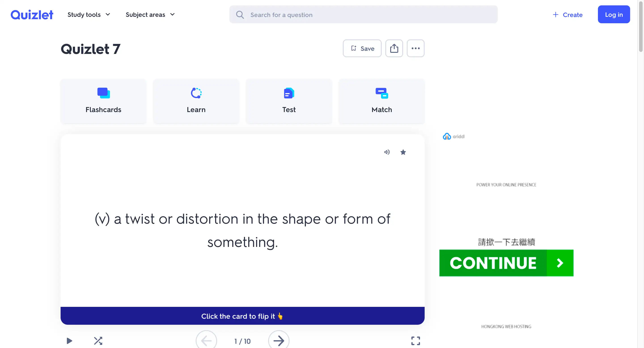
Task: Expand the Study tools dropdown menu
Action: tap(88, 15)
